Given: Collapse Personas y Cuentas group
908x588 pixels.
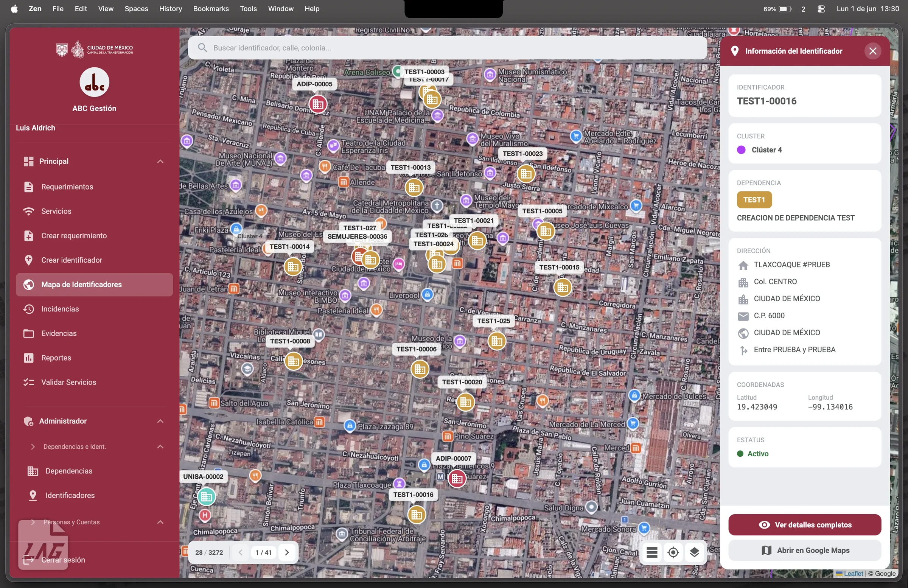Looking at the screenshot, I should (160, 522).
